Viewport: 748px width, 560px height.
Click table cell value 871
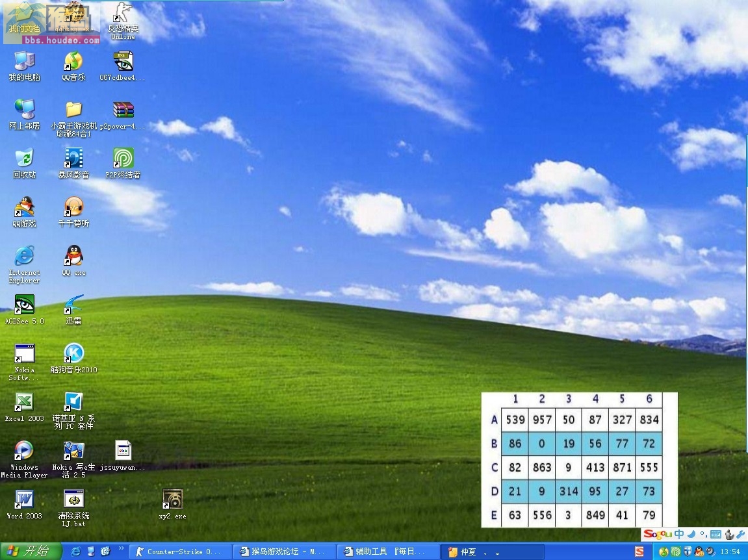622,468
